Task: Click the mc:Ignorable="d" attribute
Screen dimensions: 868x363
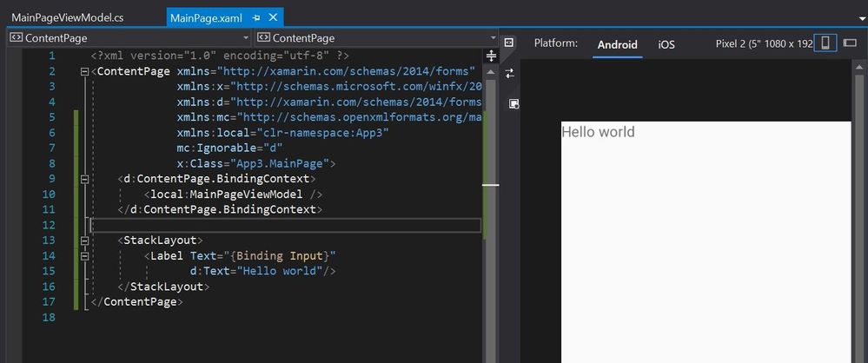Action: (229, 148)
